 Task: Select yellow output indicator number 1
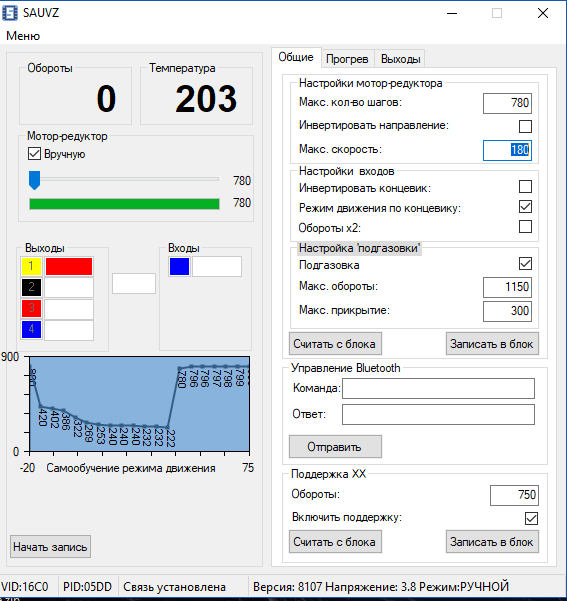(x=31, y=266)
